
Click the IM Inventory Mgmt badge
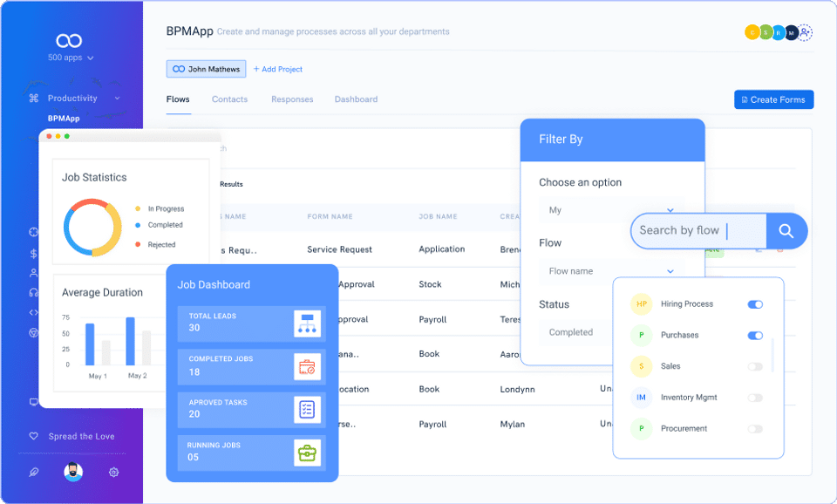click(x=642, y=398)
